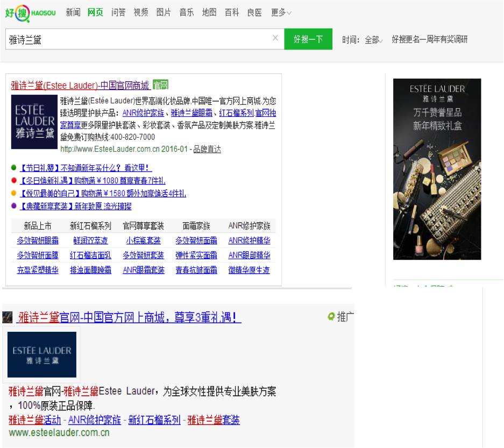Click the www.esteelauder.com.cn URL text
The width and height of the screenshot is (504, 448).
59,432
